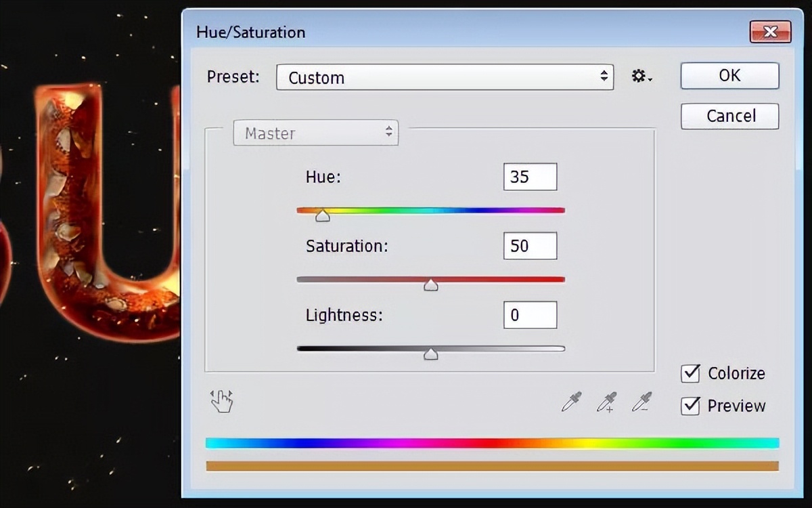The image size is (812, 508).
Task: Click OK to apply Hue/Saturation
Action: (729, 76)
